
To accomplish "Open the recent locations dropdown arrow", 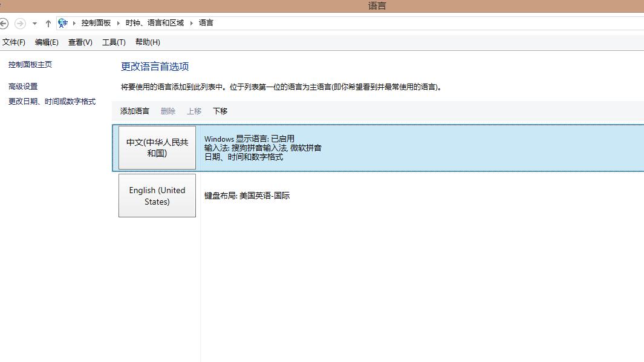I will [35, 24].
